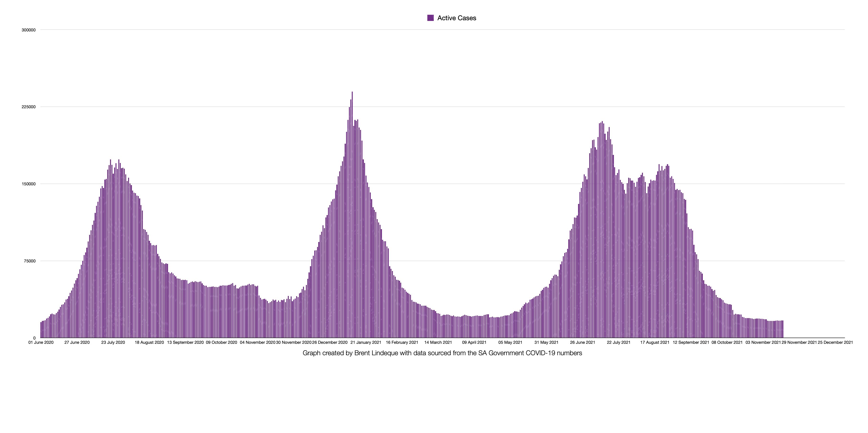Screen dimensions: 868x433
Task: Click the 0 y-axis origin label
Action: [34, 338]
